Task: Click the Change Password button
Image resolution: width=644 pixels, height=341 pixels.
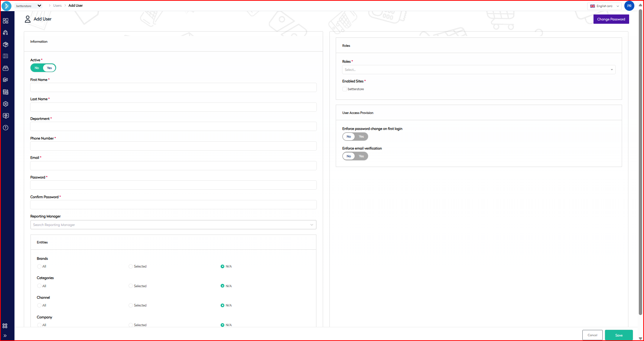Action: coord(611,19)
